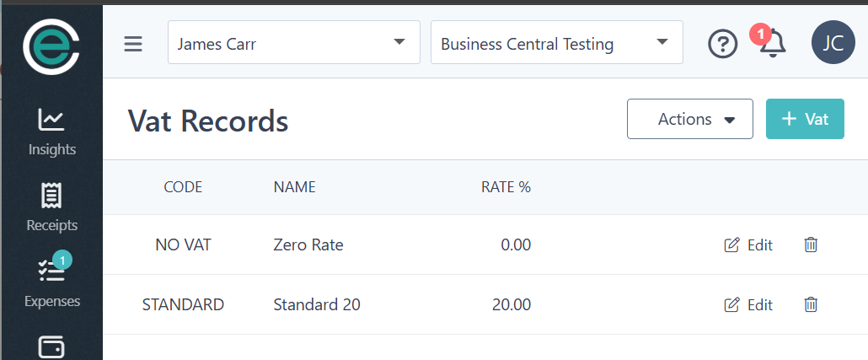Image resolution: width=868 pixels, height=360 pixels.
Task: Delete the STANDARD VAT record
Action: 811,305
